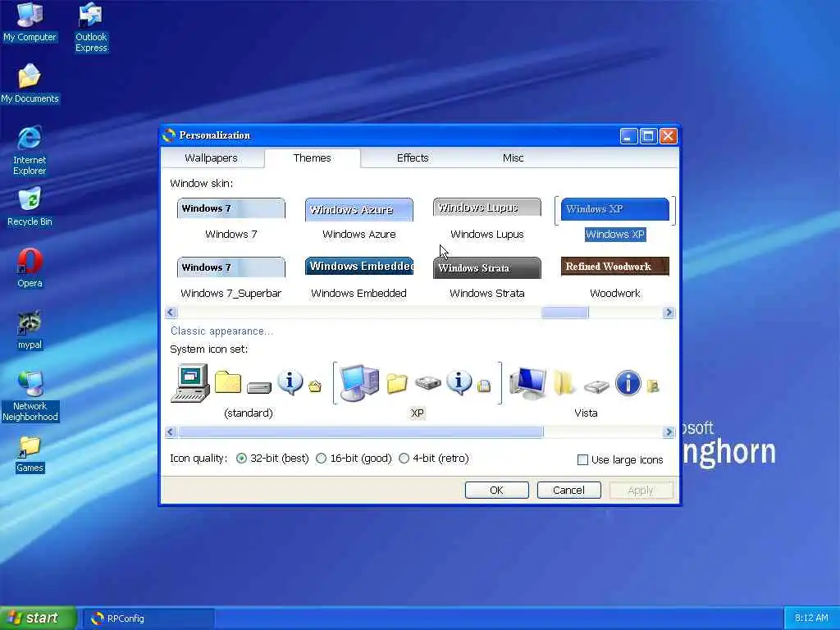Screen dimensions: 840x630
Task: Open Classic appearance link
Action: click(x=221, y=331)
